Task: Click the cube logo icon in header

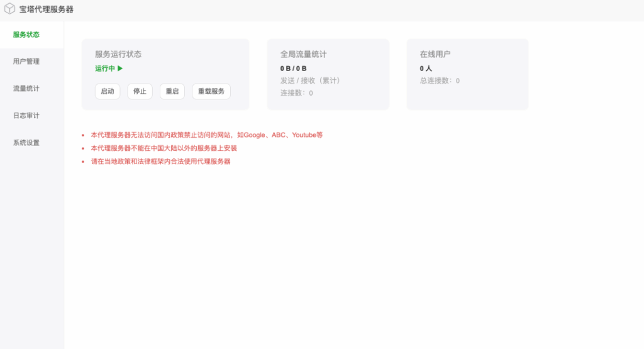Action: point(9,9)
